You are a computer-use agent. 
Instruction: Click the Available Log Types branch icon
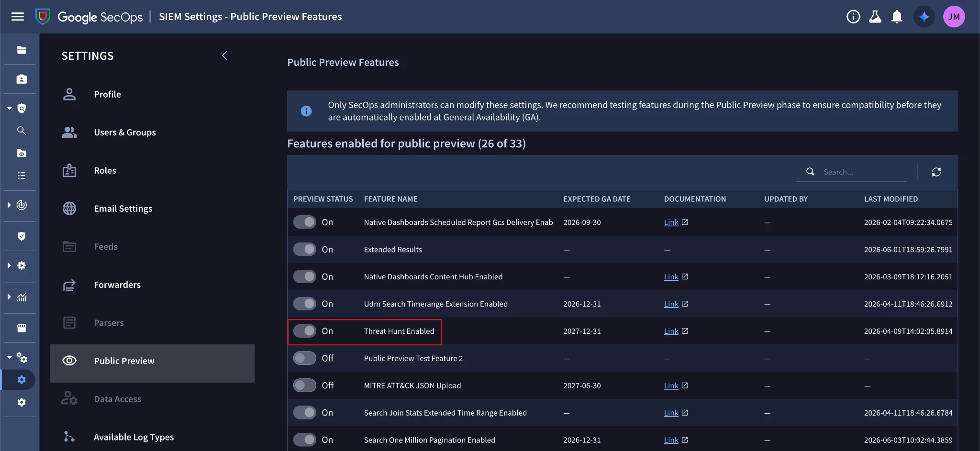69,437
